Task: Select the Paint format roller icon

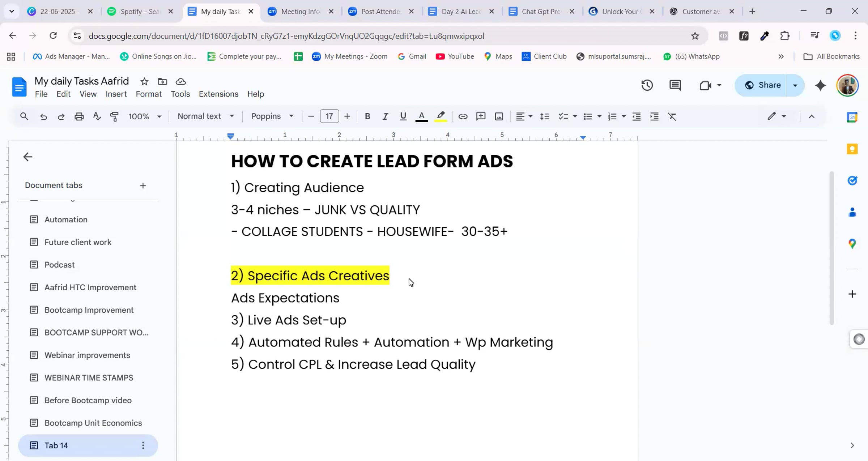Action: [114, 116]
